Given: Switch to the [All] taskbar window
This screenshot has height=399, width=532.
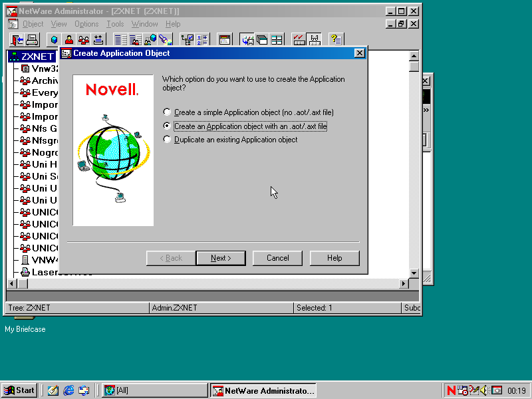Looking at the screenshot, I should tap(155, 390).
